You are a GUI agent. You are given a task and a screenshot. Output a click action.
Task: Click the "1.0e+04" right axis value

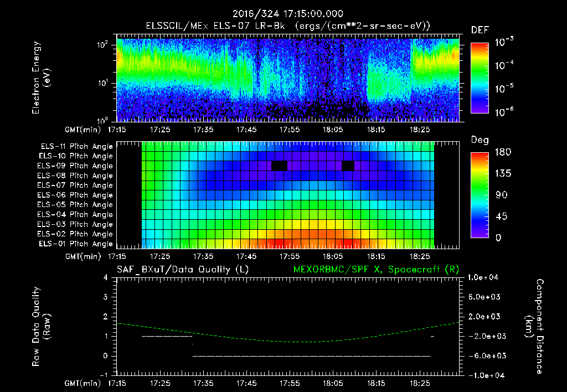(483, 277)
